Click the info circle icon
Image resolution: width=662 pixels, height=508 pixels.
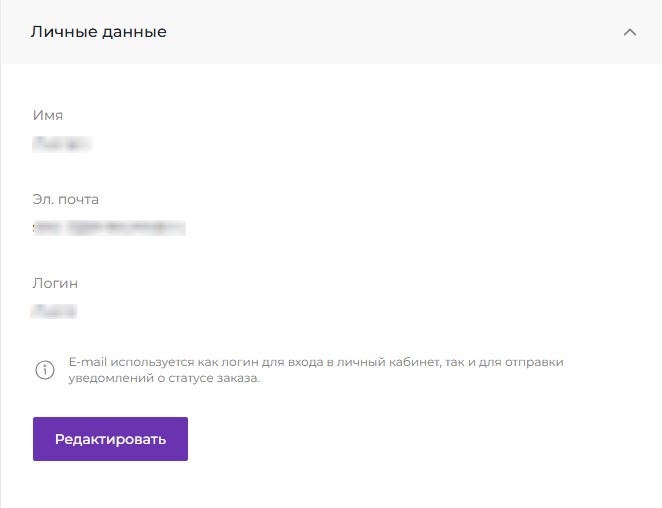45,370
